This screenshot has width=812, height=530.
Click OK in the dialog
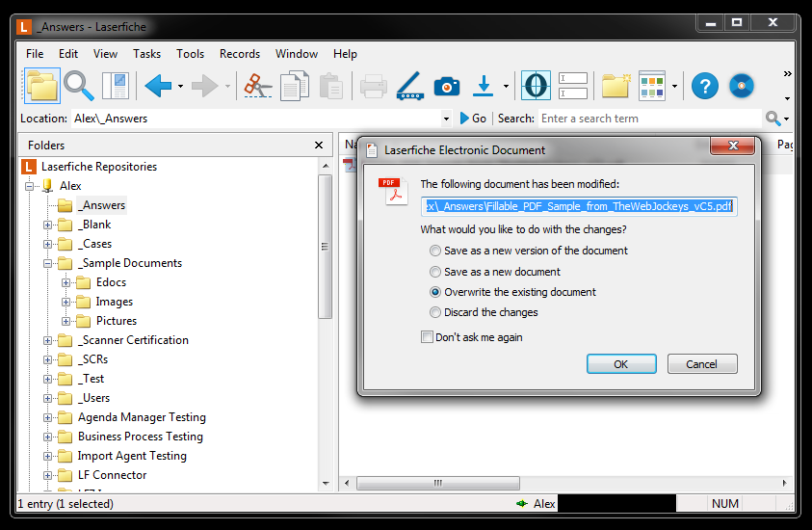click(621, 363)
